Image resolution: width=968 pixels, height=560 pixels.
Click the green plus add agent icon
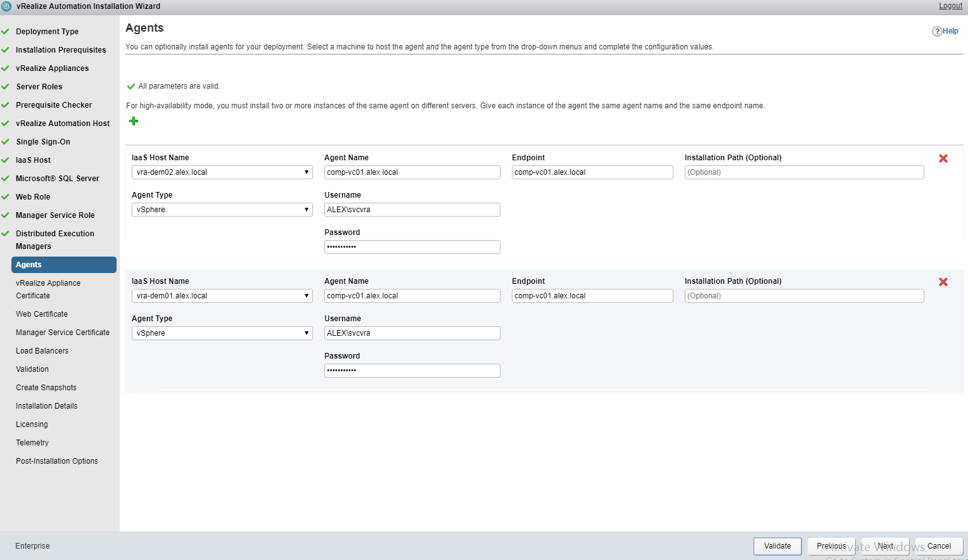(134, 121)
